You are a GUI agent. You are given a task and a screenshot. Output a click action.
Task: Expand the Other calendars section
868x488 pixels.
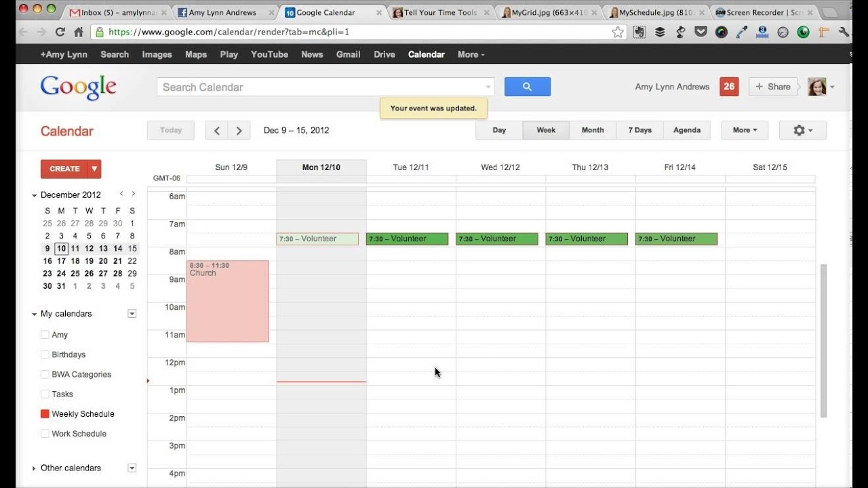click(x=35, y=468)
